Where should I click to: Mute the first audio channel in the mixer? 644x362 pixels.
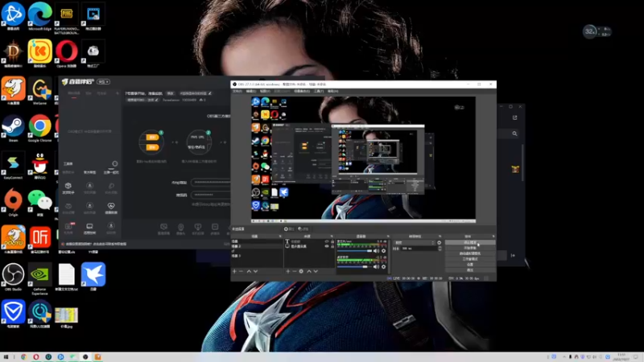pos(375,251)
